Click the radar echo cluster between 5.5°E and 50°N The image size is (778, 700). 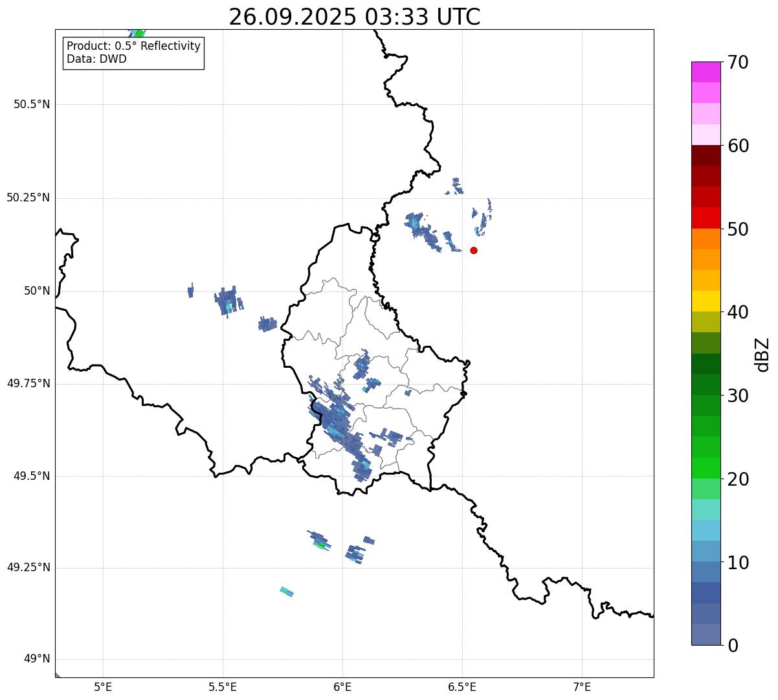(x=228, y=302)
